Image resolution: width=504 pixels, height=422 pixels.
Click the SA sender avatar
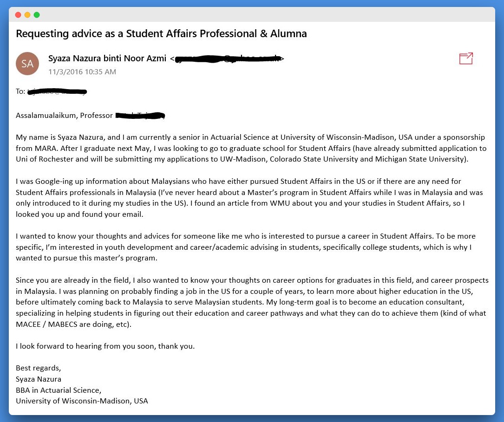(27, 64)
